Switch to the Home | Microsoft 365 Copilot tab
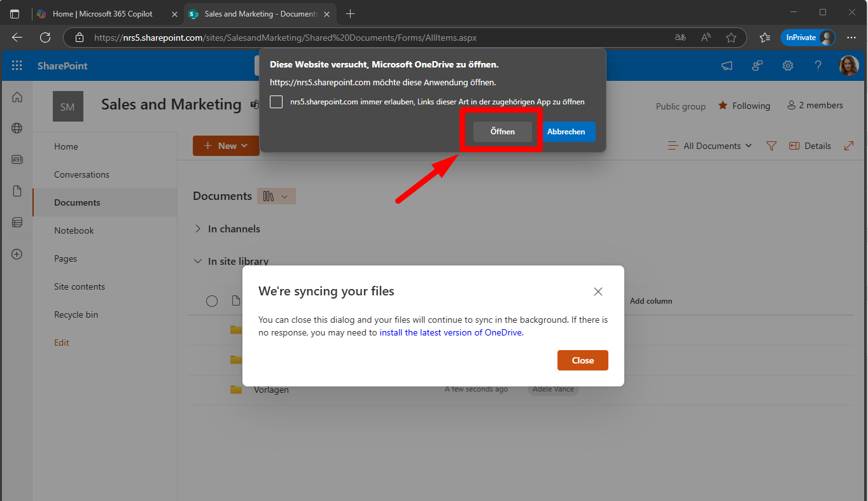The width and height of the screenshot is (868, 501). click(102, 13)
